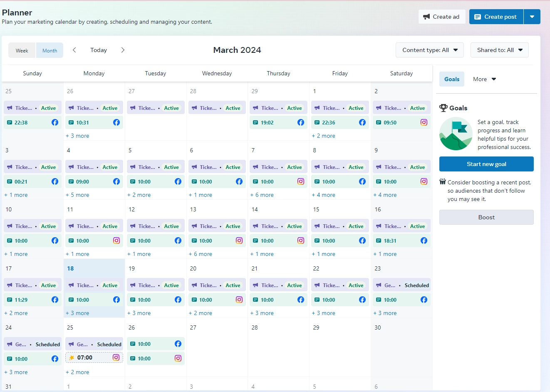Click the Create post button
550x392 pixels.
[496, 17]
